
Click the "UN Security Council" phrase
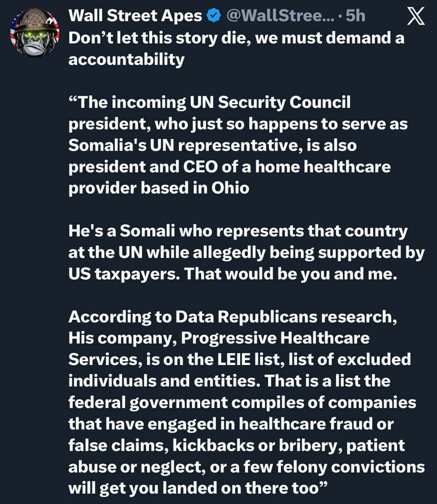(270, 102)
